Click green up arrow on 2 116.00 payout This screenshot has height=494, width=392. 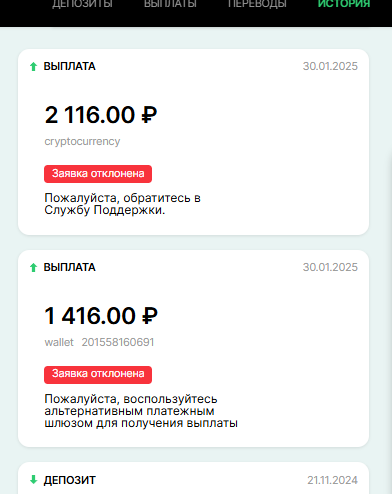coord(33,67)
